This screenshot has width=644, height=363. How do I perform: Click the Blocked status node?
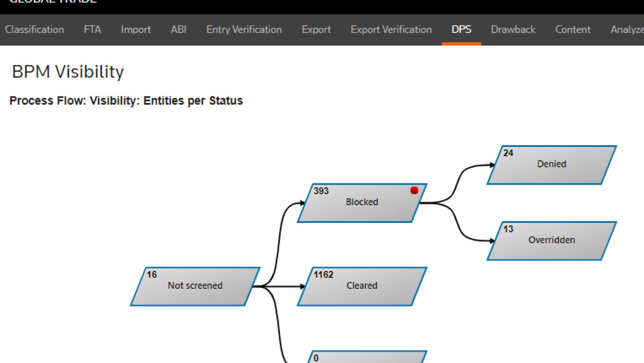362,203
